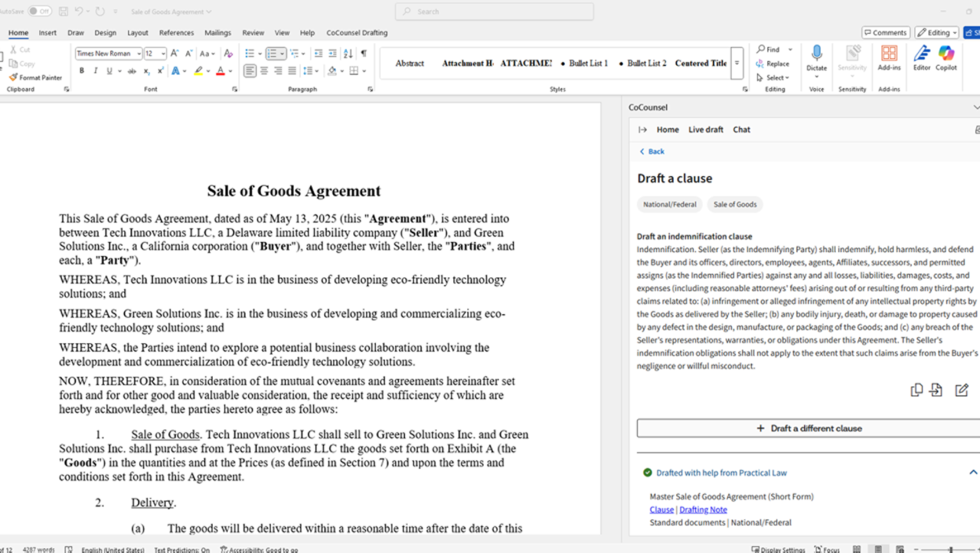Open the font name dropdown
The height and width of the screenshot is (553, 980).
pyautogui.click(x=139, y=54)
